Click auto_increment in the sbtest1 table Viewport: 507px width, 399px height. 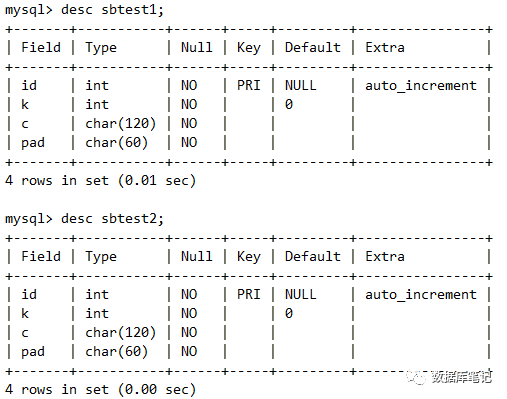[x=421, y=86]
